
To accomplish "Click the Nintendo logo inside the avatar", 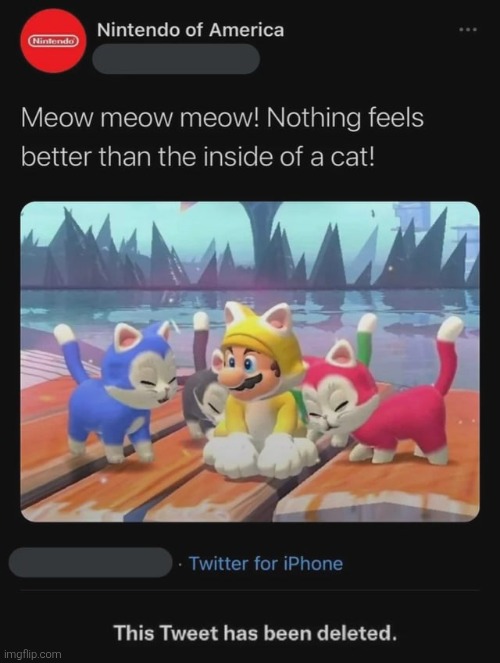I will [x=53, y=41].
